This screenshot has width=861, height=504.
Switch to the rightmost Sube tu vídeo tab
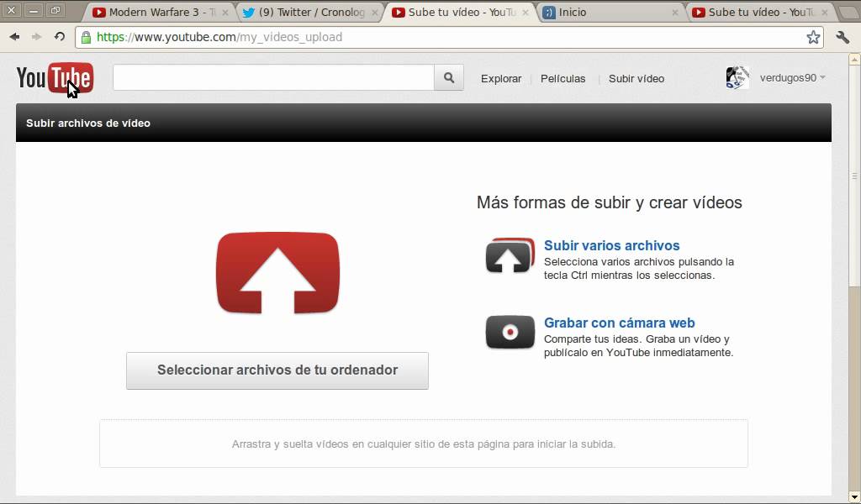(x=760, y=12)
